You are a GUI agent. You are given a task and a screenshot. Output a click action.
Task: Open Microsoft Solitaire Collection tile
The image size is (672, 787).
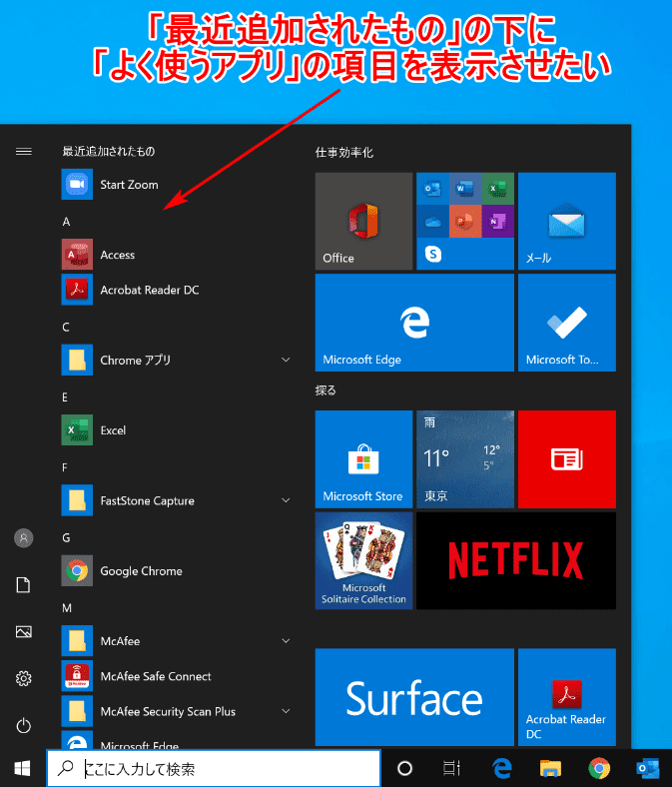point(363,560)
